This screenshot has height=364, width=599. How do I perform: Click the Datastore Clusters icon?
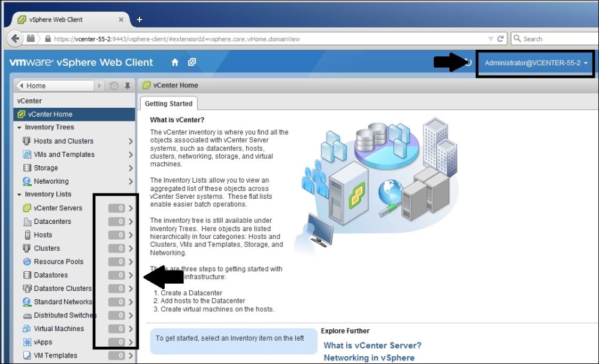(x=27, y=289)
